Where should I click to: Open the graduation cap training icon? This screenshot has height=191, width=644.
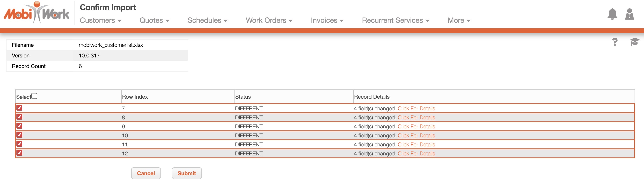point(634,42)
